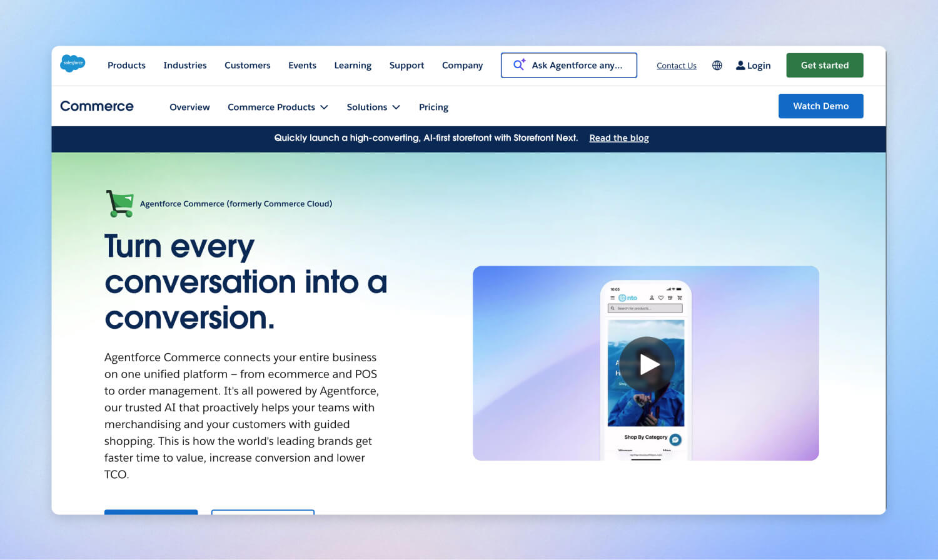
Task: Click the Commerce section heading
Action: pyautogui.click(x=97, y=106)
